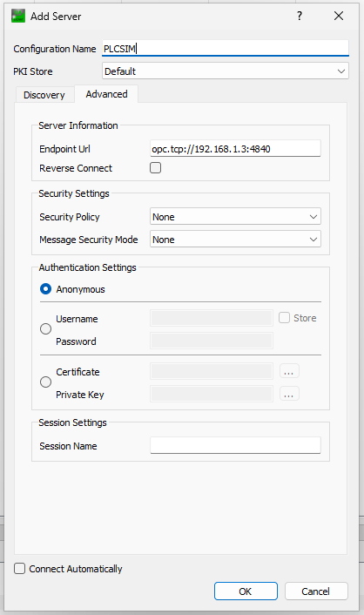The image size is (364, 615).
Task: Select Username/Password authentication radio button
Action: pos(45,328)
